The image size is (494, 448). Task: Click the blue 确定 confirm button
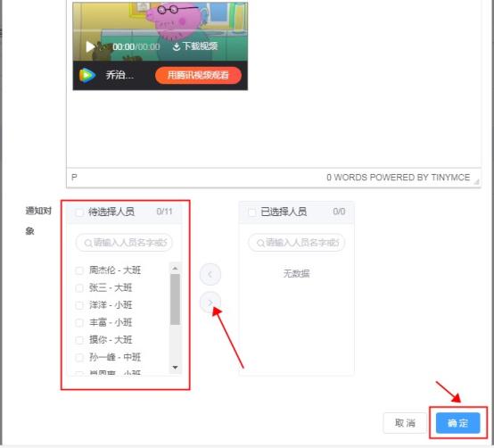click(457, 423)
